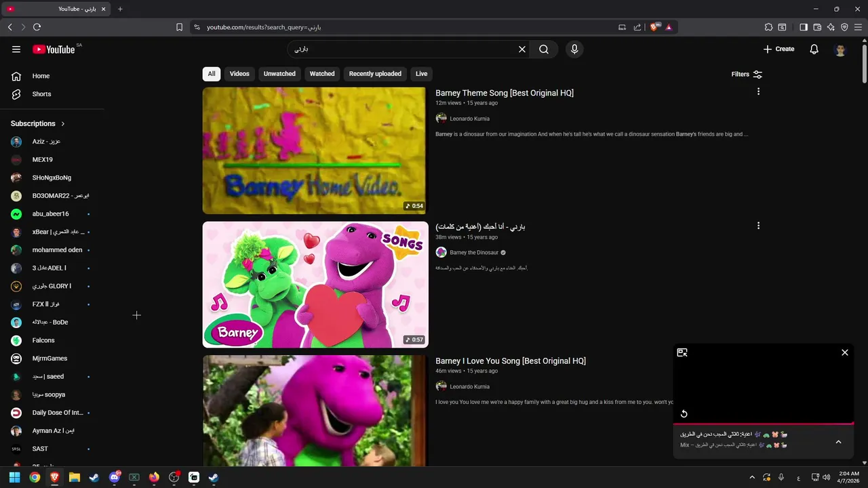Open the volume control in system tray
This screenshot has height=488, width=868.
tap(826, 477)
